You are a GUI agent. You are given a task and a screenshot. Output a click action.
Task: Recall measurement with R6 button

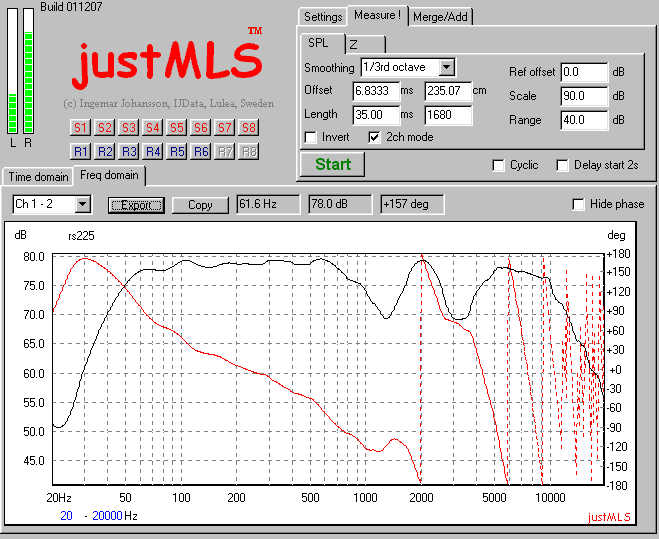coord(200,151)
